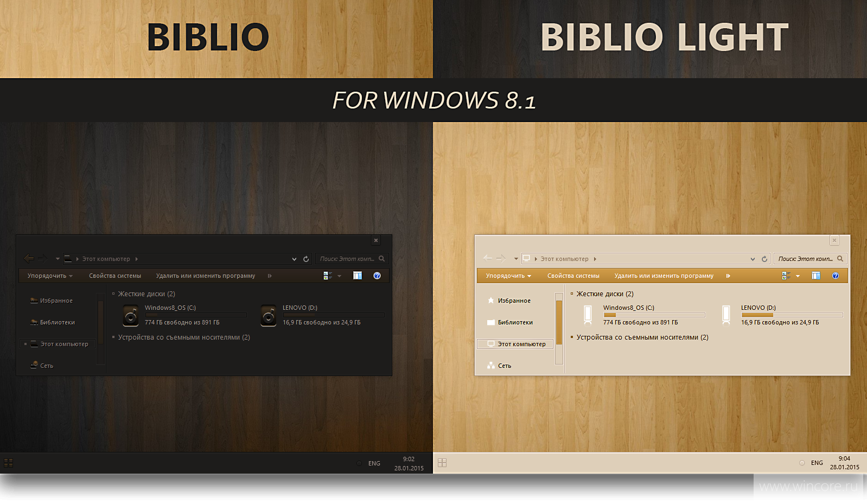Open clock showing 9:02 on dark taskbar
Viewport: 867px width, 504px height.
click(409, 463)
